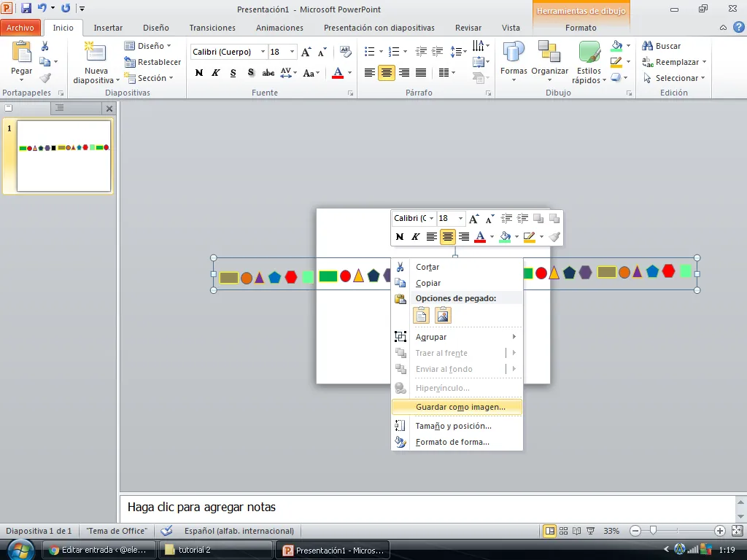Click the Cortar scissors icon in context menu
Screen dimensions: 747x560
400,267
